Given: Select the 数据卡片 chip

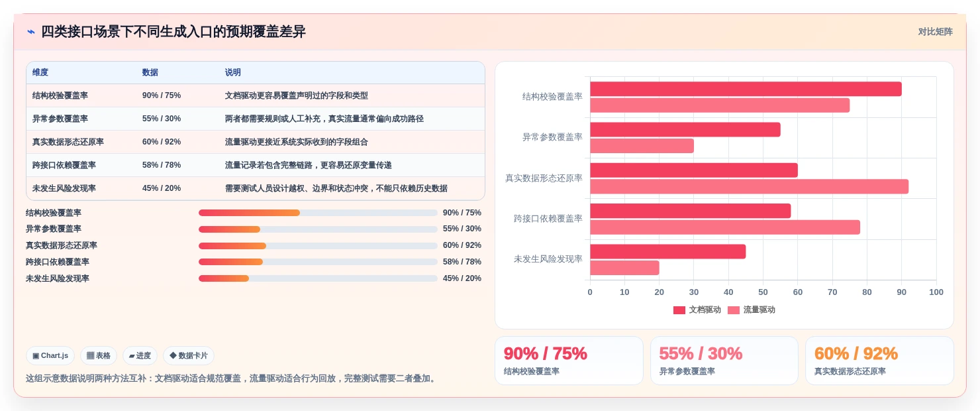Looking at the screenshot, I should pos(189,356).
